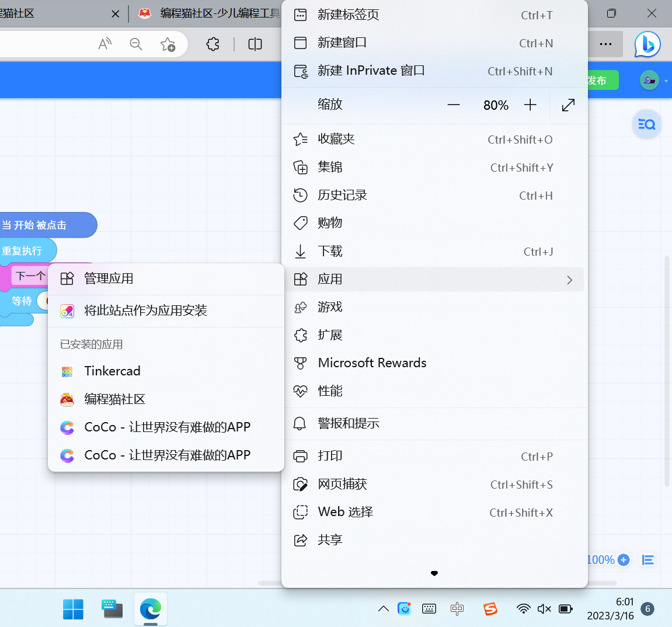The height and width of the screenshot is (627, 672).
Task: Increase zoom with plus button in menu
Action: point(530,105)
